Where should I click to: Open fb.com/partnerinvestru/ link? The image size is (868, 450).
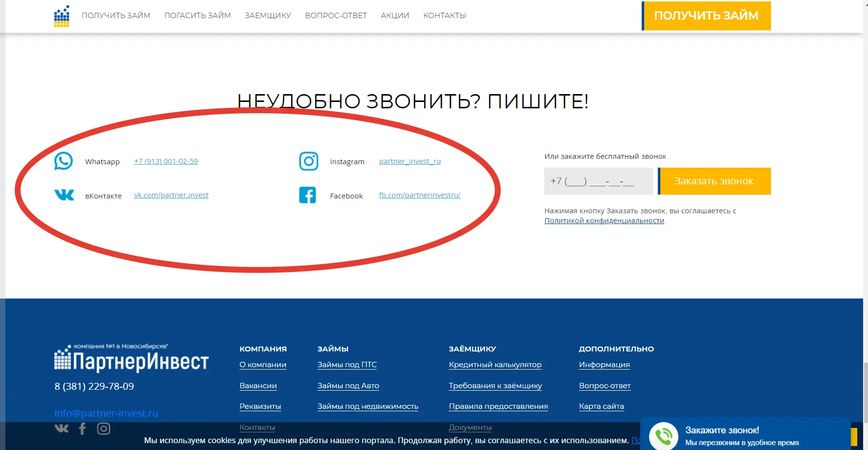point(420,195)
